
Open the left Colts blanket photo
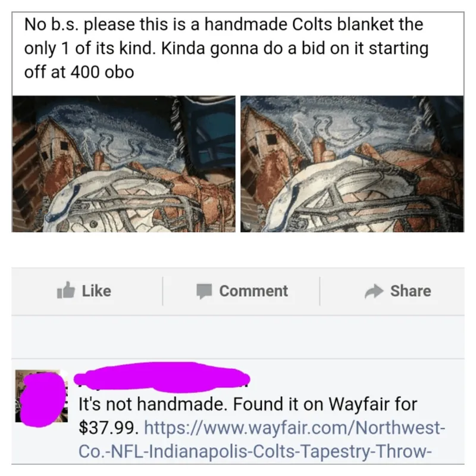[x=124, y=164]
